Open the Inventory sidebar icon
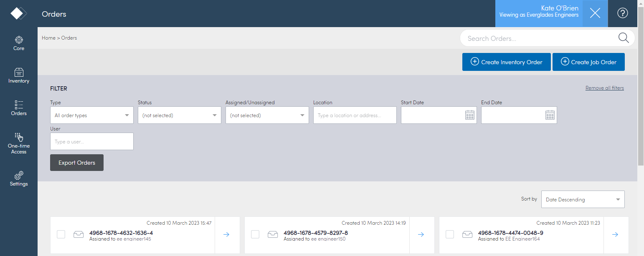 (19, 73)
